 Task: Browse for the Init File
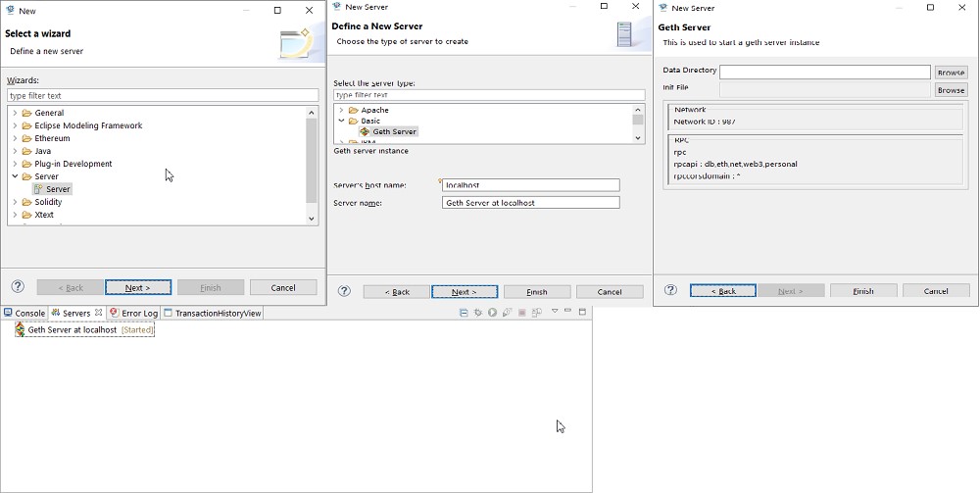point(951,90)
